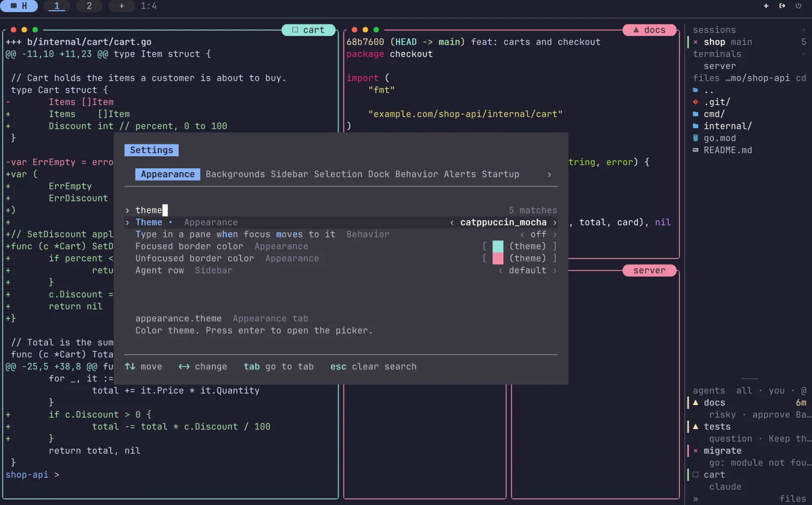Previous theme arrow before catppuccin_mocha

pyautogui.click(x=452, y=223)
